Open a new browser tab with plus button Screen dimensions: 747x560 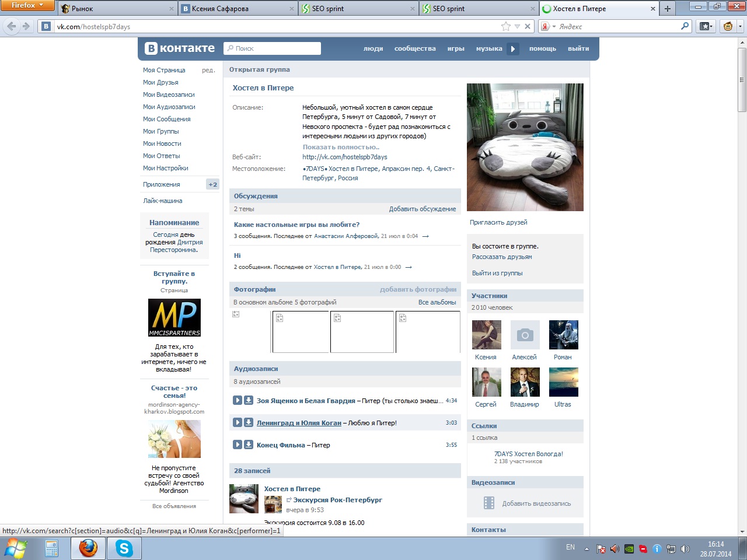pyautogui.click(x=668, y=9)
